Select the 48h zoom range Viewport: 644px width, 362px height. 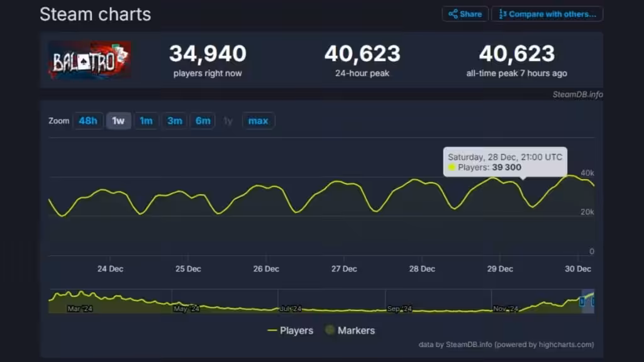pyautogui.click(x=88, y=121)
